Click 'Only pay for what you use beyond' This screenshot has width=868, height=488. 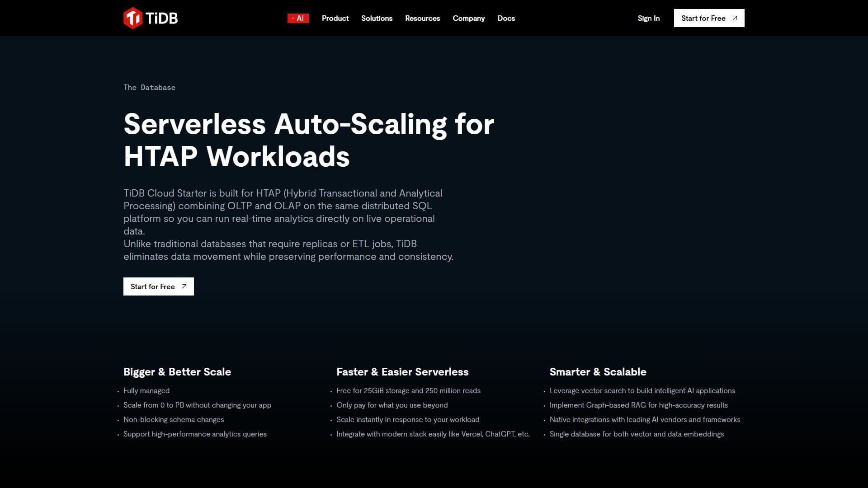(392, 405)
